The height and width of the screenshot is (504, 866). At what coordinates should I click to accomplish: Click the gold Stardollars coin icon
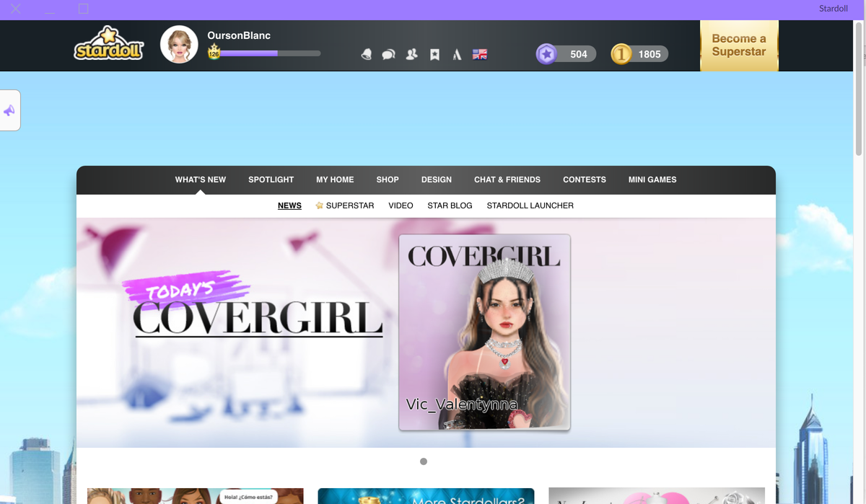621,54
